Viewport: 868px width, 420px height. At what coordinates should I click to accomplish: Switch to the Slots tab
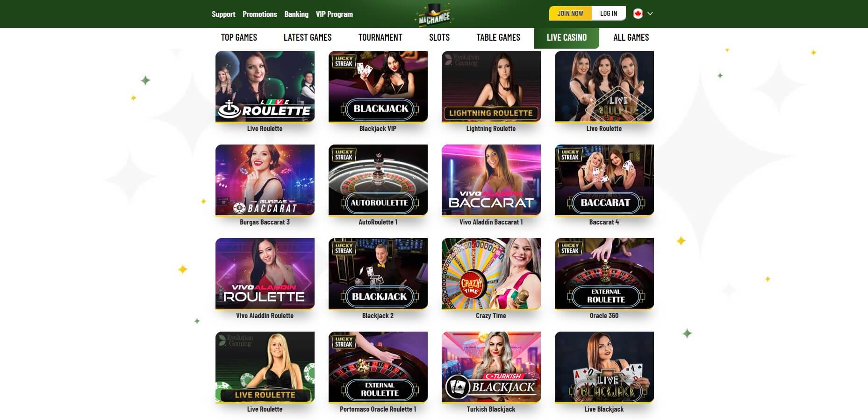click(439, 37)
